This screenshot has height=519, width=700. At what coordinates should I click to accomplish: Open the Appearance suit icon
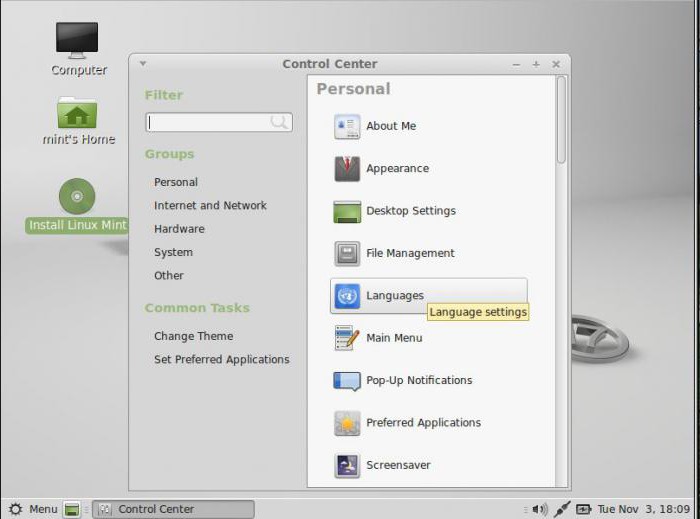[x=347, y=169]
